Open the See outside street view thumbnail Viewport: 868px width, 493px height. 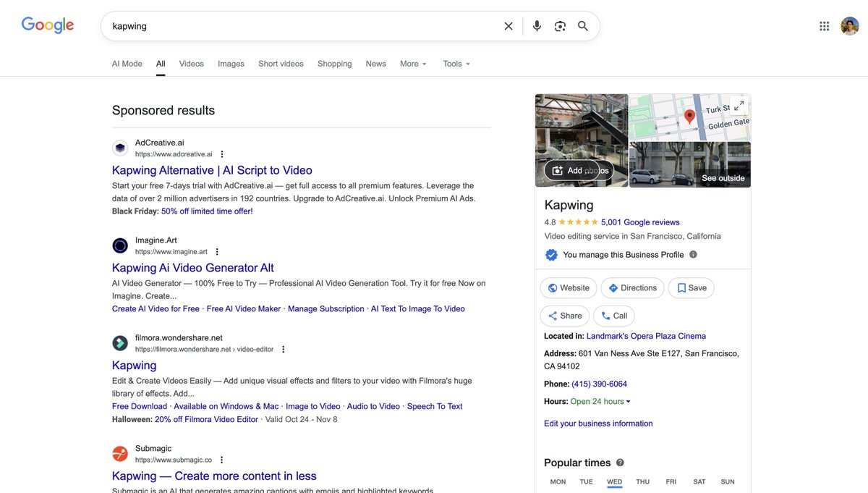point(690,164)
